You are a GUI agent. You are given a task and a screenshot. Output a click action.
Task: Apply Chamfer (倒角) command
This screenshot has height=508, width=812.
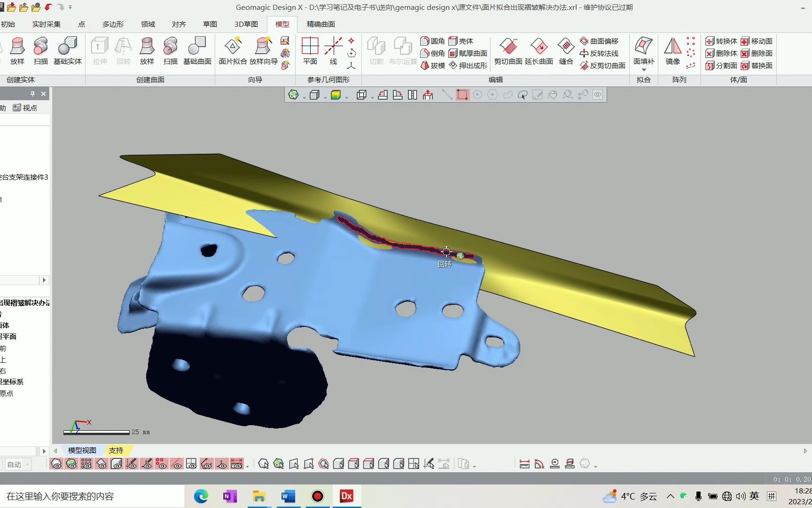(433, 53)
